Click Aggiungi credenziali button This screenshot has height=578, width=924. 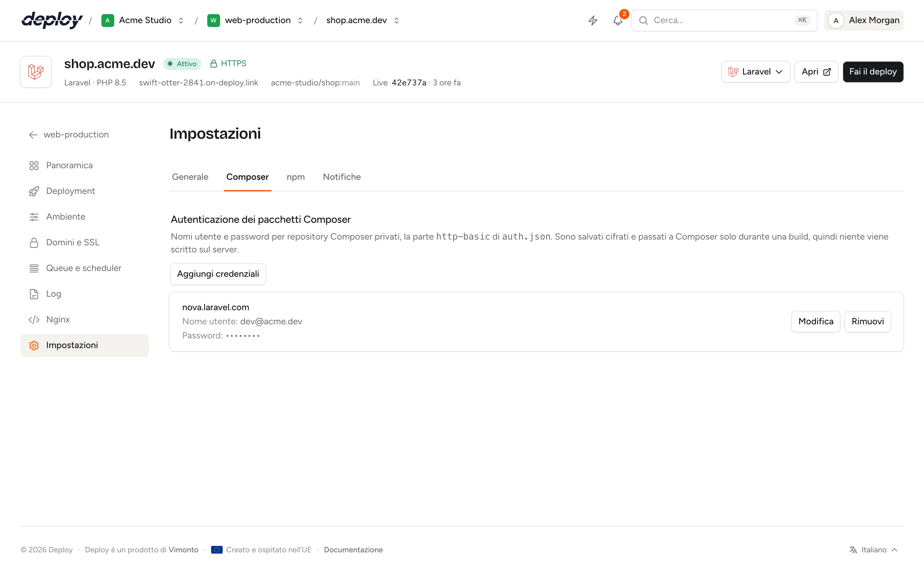click(218, 274)
